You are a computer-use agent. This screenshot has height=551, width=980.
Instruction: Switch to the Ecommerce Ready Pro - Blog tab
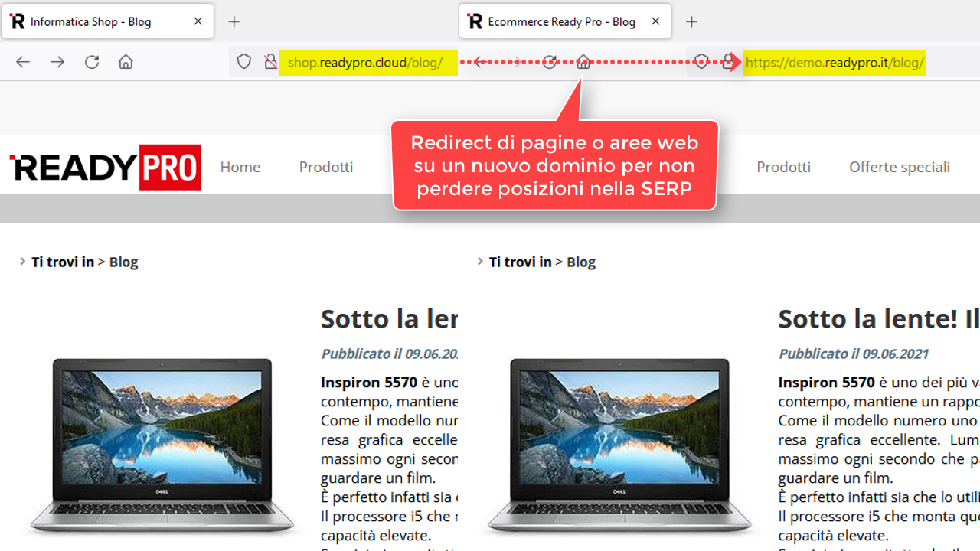pyautogui.click(x=565, y=21)
